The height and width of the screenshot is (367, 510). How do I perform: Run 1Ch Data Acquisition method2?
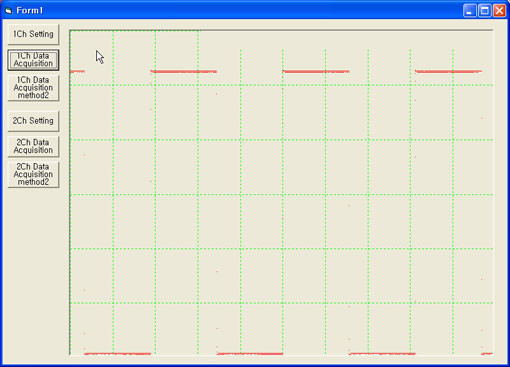(x=33, y=88)
